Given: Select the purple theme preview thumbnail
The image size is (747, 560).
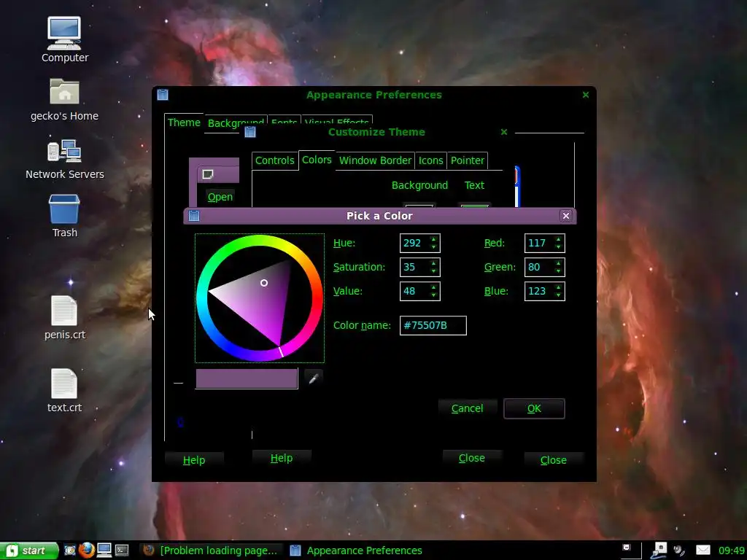Looking at the screenshot, I should [x=214, y=182].
